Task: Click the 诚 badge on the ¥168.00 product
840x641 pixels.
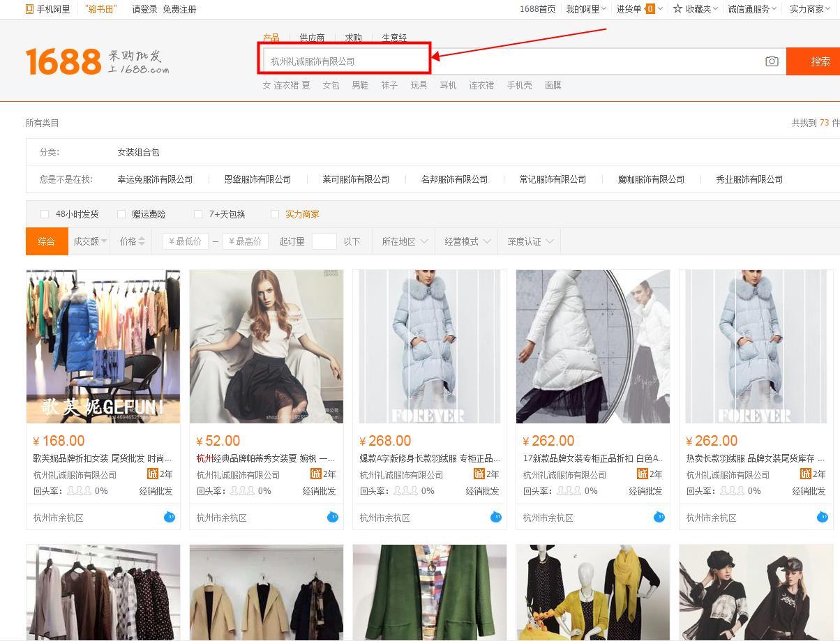Action: coord(152,474)
